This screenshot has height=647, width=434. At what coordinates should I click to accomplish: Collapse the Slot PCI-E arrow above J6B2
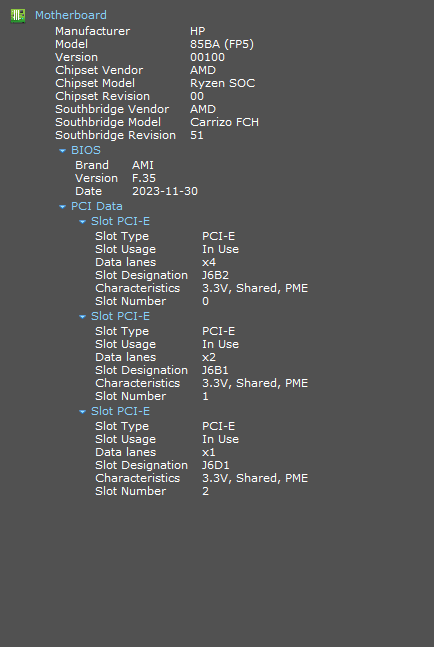82,222
